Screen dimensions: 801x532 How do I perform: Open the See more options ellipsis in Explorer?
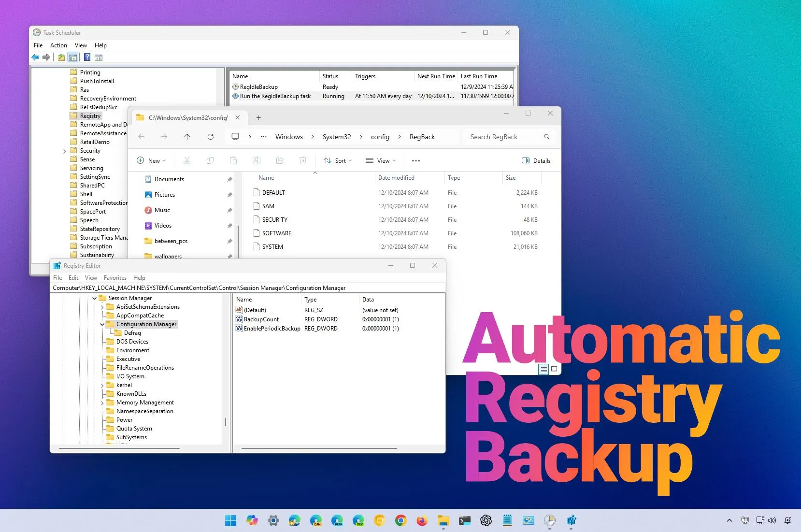416,160
